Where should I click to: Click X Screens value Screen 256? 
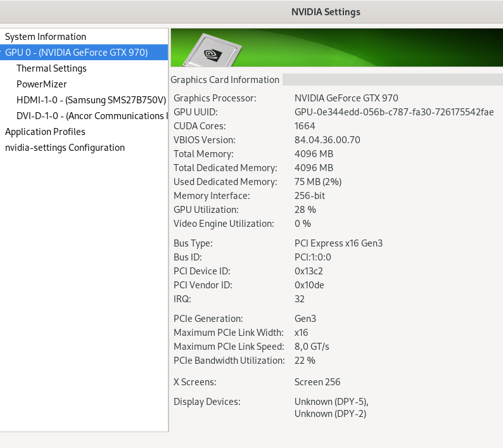pyautogui.click(x=317, y=382)
